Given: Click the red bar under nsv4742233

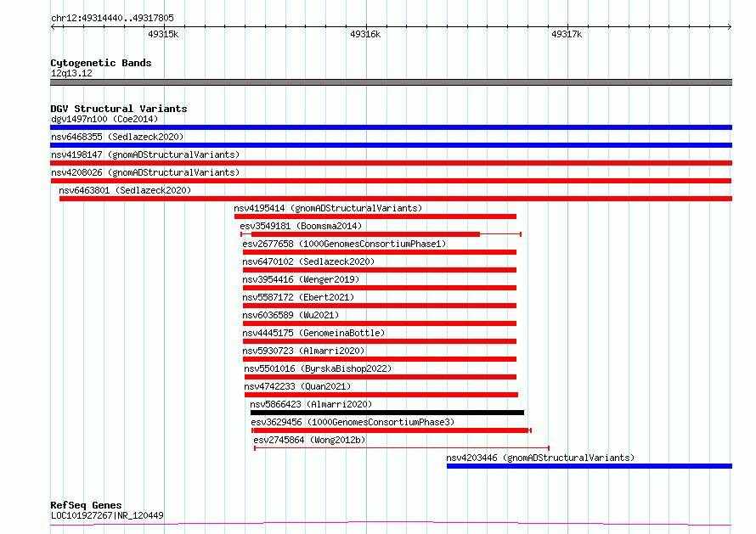Looking at the screenshot, I should 381,395.
